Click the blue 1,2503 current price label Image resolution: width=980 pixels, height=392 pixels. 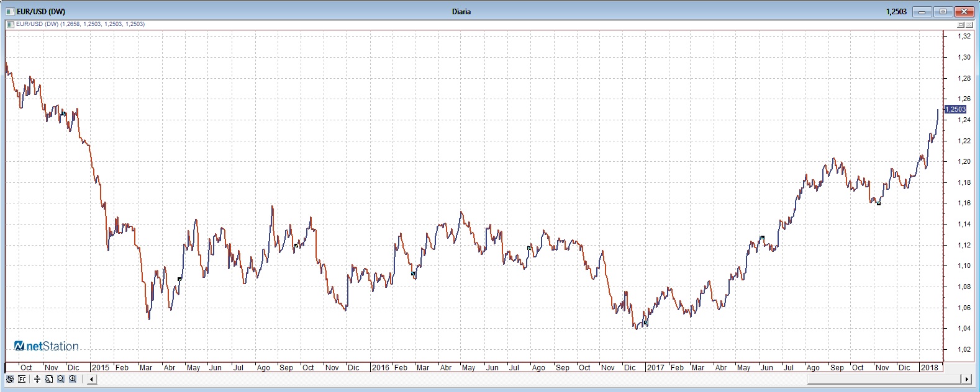[955, 109]
